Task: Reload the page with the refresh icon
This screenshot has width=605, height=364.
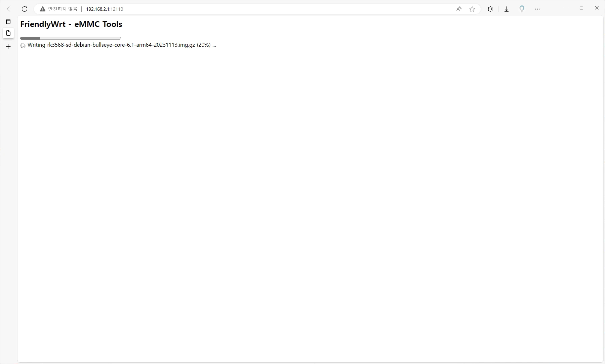Action: pyautogui.click(x=25, y=9)
